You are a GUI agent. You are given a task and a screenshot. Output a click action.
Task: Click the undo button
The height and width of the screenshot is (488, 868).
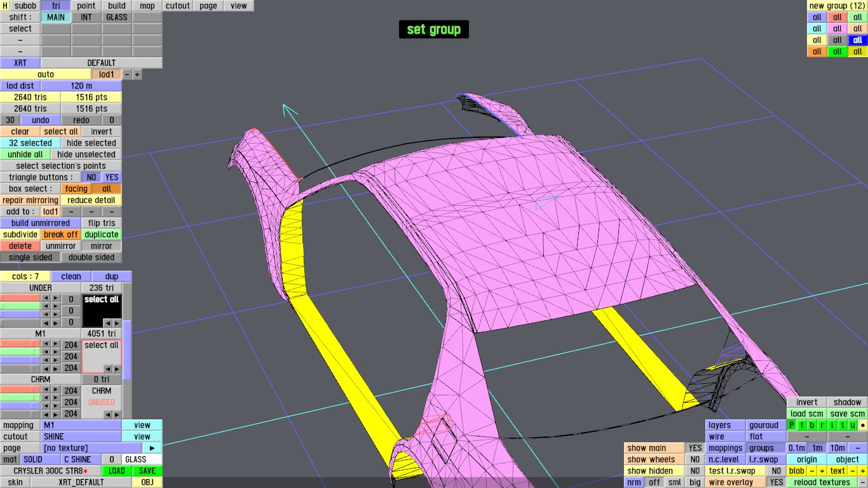pyautogui.click(x=41, y=120)
